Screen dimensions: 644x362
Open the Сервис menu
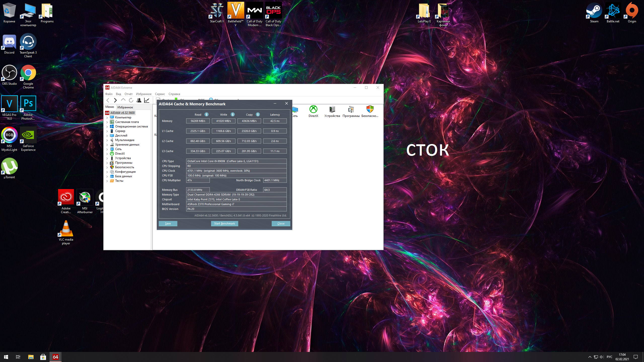tap(160, 94)
